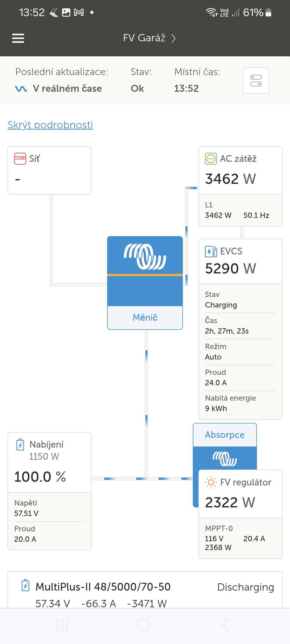Screen dimensions: 290x644
Task: Tap the FV regulátor sun icon
Action: [x=211, y=482]
